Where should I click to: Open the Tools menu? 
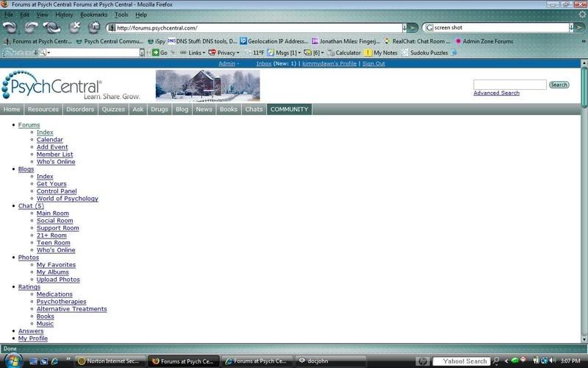click(121, 15)
